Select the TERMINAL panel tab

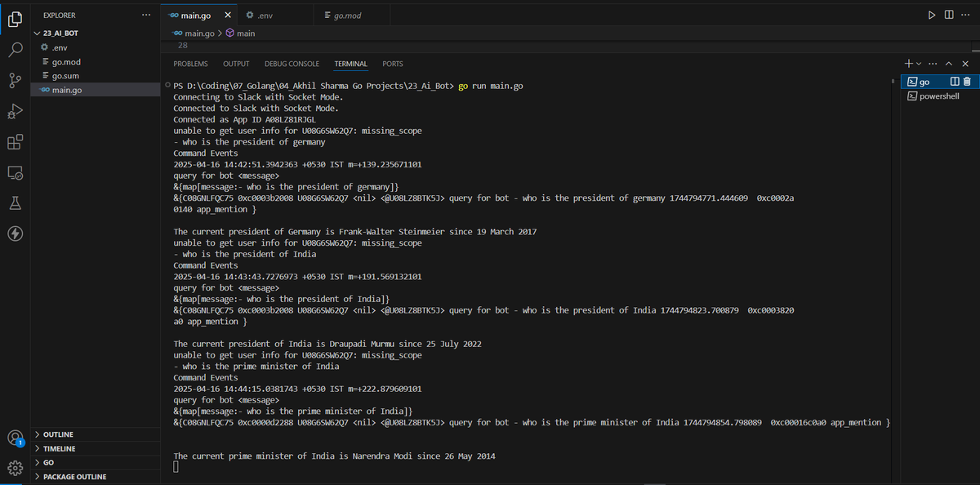(350, 64)
